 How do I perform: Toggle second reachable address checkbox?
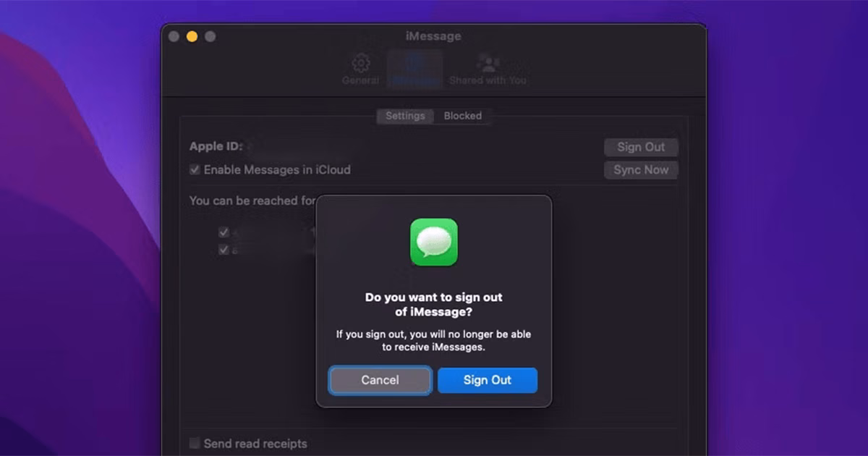(x=224, y=249)
